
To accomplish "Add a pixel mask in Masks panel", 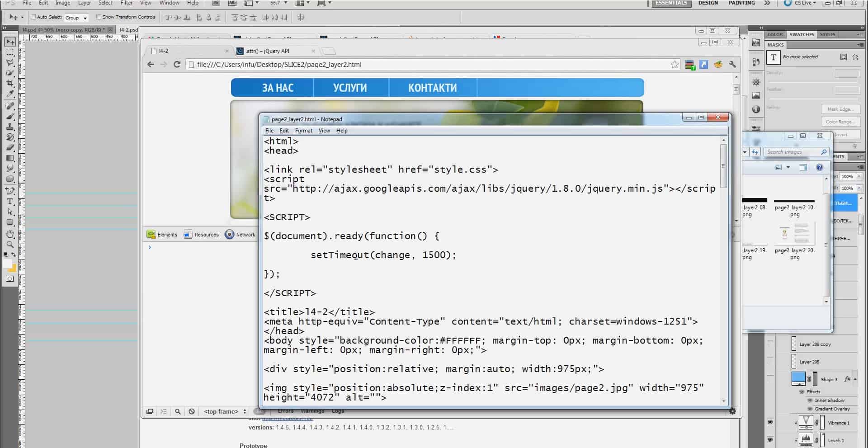I will 844,57.
